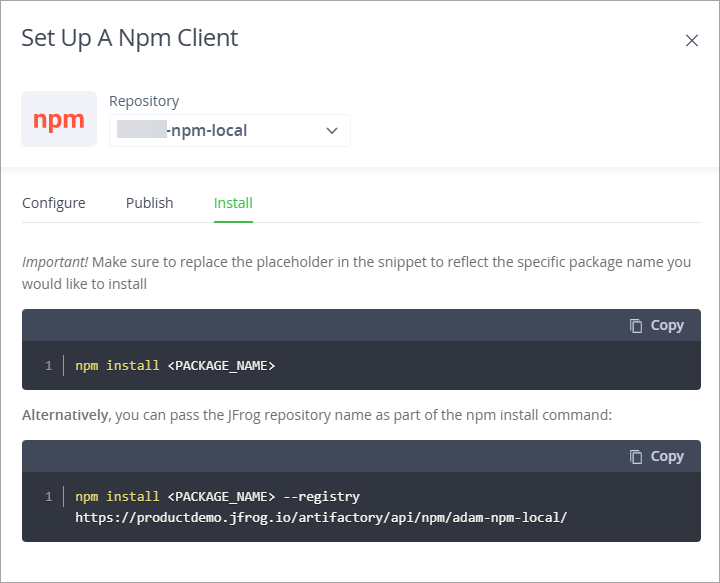
Task: Open the Repository dropdown chevron
Action: click(332, 131)
